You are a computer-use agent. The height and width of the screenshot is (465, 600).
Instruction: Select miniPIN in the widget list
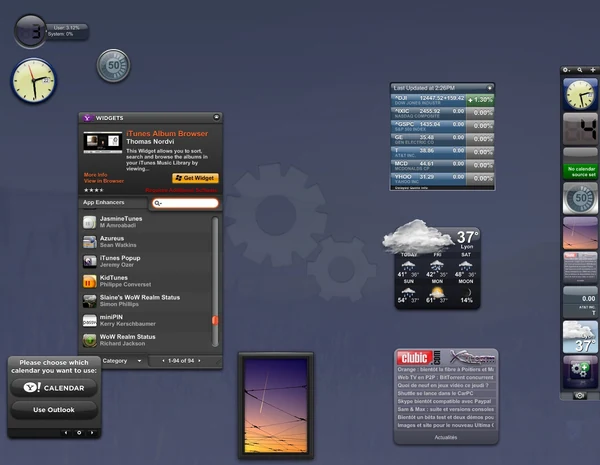145,320
